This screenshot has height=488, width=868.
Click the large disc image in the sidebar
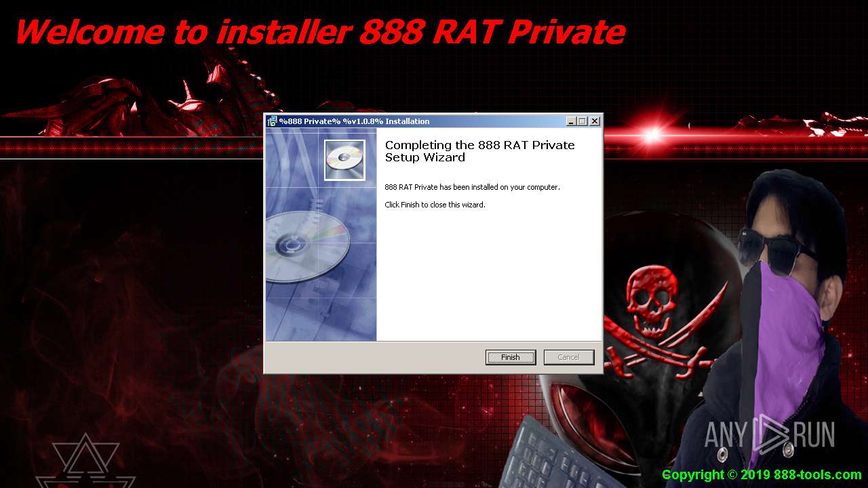tap(307, 246)
